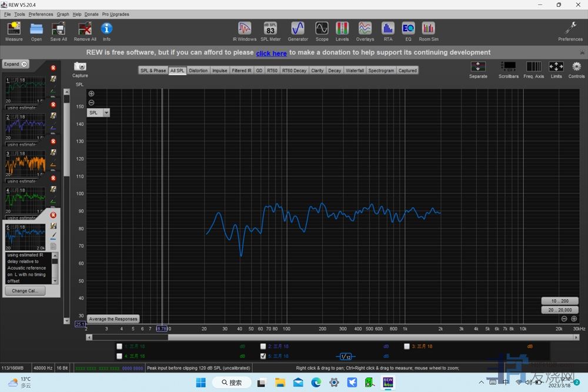Click the donation 'click here' link
The width and height of the screenshot is (588, 392).
click(271, 54)
